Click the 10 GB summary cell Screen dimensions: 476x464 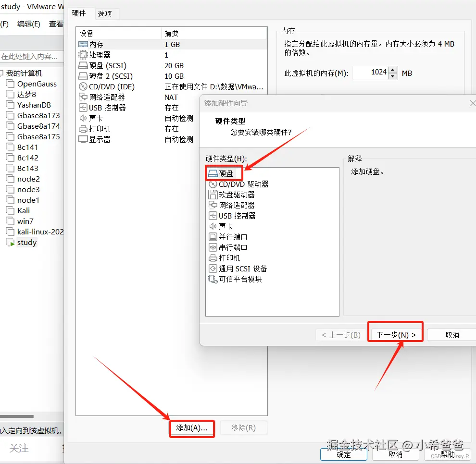[x=174, y=76]
